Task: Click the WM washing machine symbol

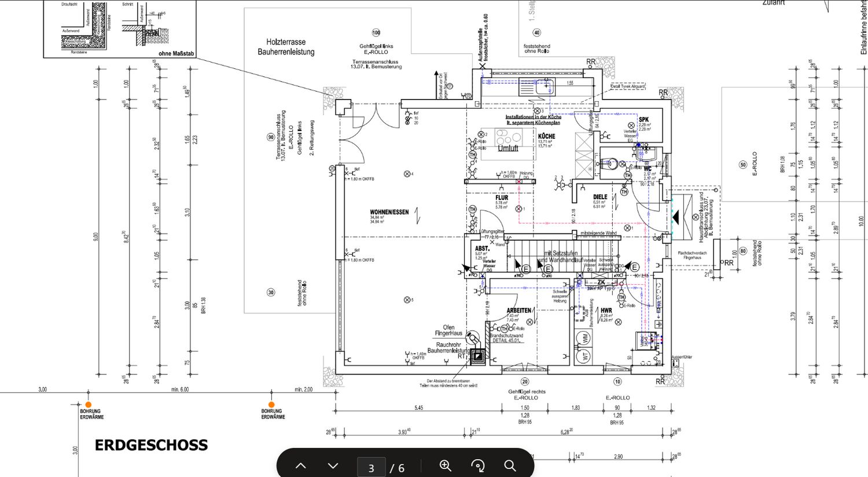Action: click(x=584, y=337)
